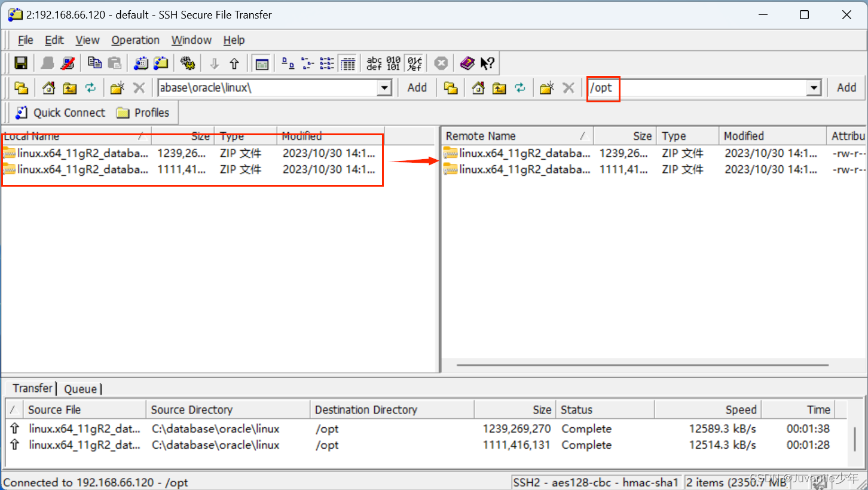Click the local path input field
Image resolution: width=868 pixels, height=490 pixels.
267,88
